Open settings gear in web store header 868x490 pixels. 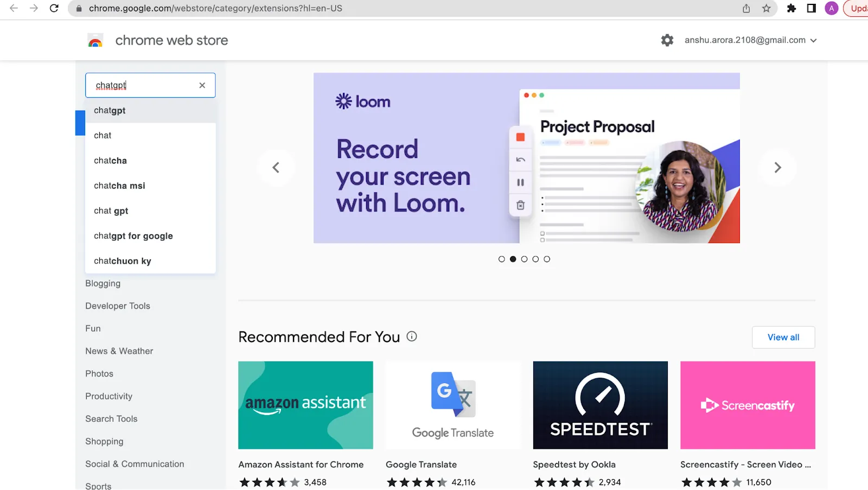click(667, 40)
